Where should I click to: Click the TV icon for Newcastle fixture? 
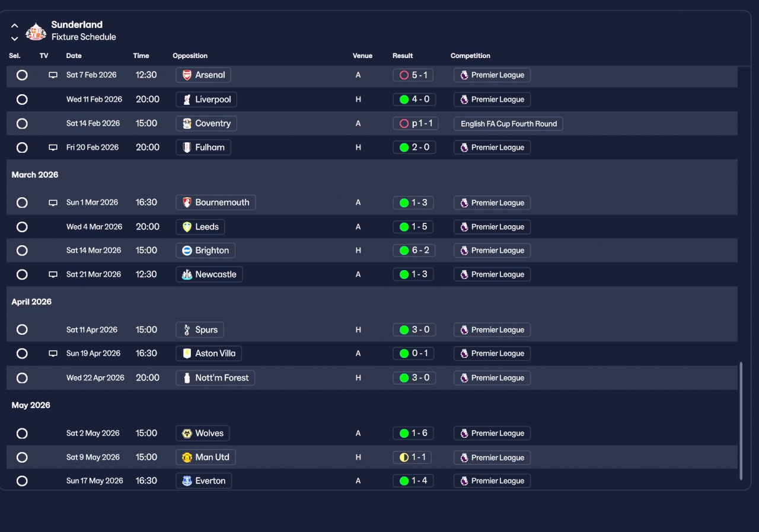pos(53,274)
